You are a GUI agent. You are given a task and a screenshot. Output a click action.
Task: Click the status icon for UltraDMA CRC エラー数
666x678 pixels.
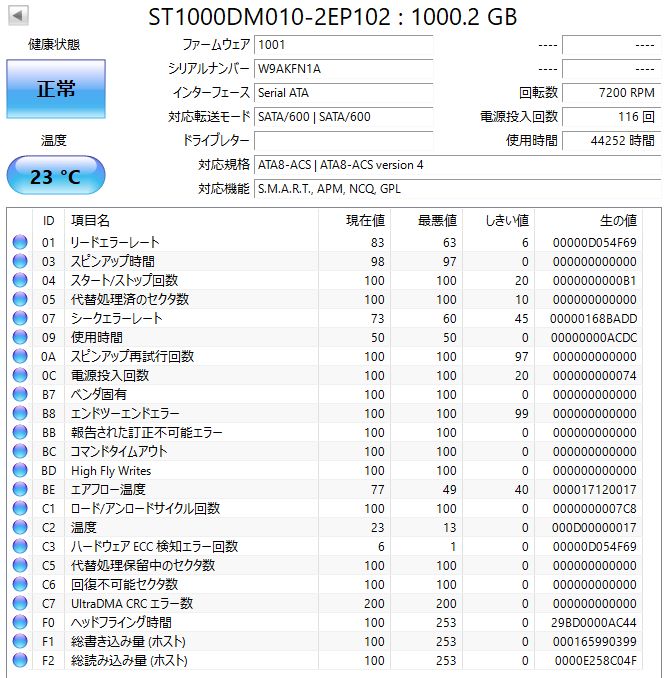click(x=19, y=603)
